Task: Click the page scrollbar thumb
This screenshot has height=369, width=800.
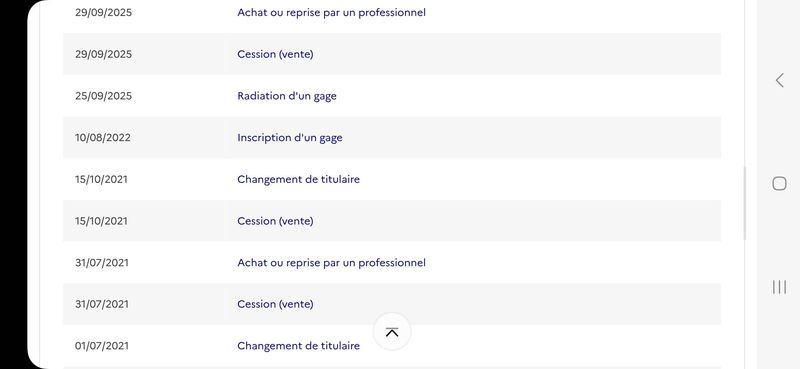Action: (x=744, y=203)
